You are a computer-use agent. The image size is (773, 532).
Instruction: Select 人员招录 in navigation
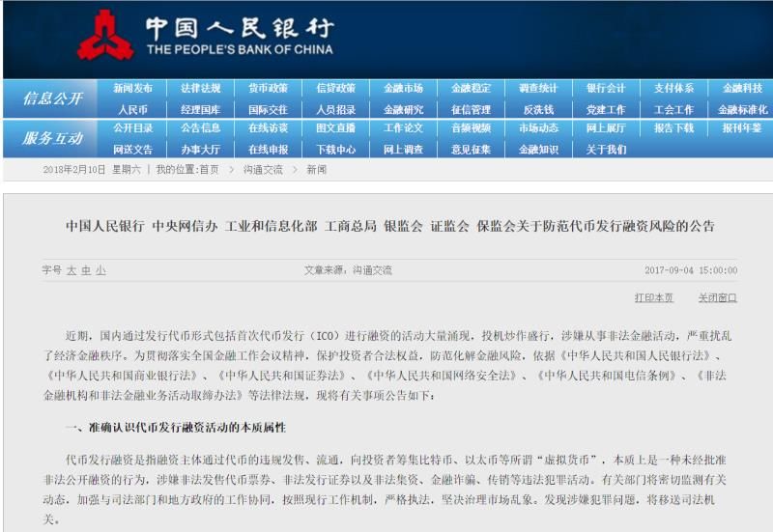coord(335,109)
